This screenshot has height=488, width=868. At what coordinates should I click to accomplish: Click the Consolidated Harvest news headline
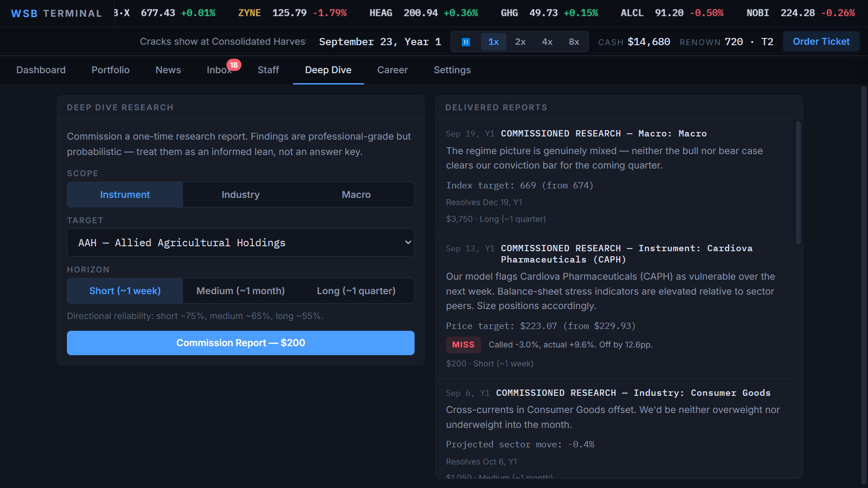click(223, 42)
